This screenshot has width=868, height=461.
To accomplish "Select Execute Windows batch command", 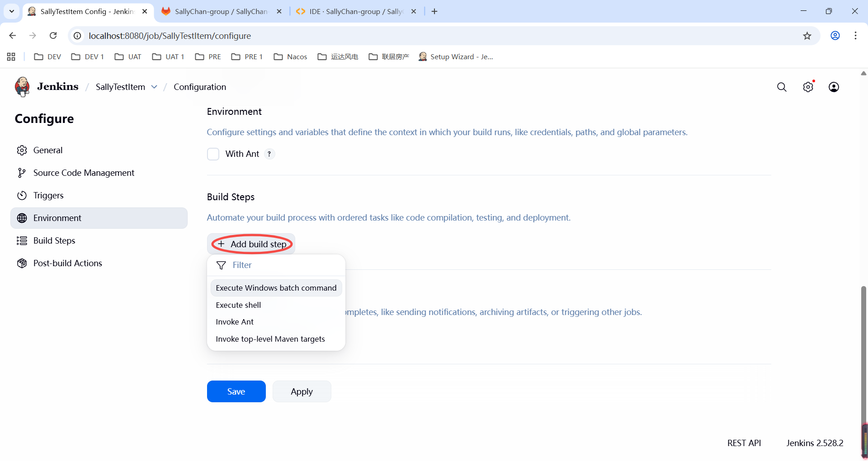I will (x=276, y=288).
